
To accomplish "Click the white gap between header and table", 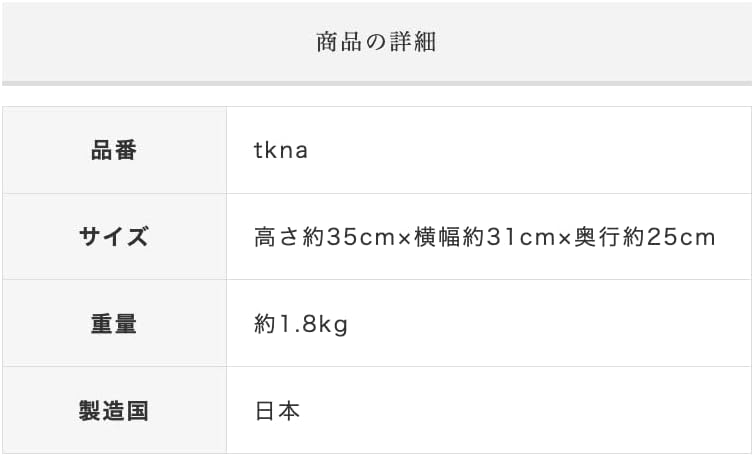I will pos(377,96).
